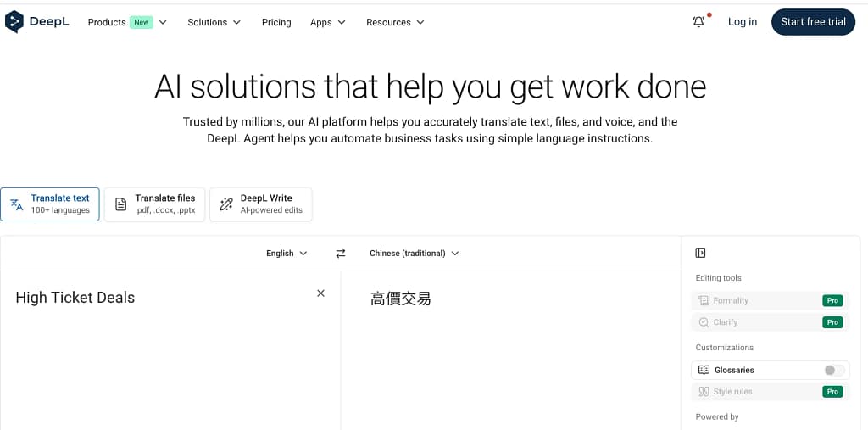
Task: Open the notifications bell
Action: click(698, 22)
